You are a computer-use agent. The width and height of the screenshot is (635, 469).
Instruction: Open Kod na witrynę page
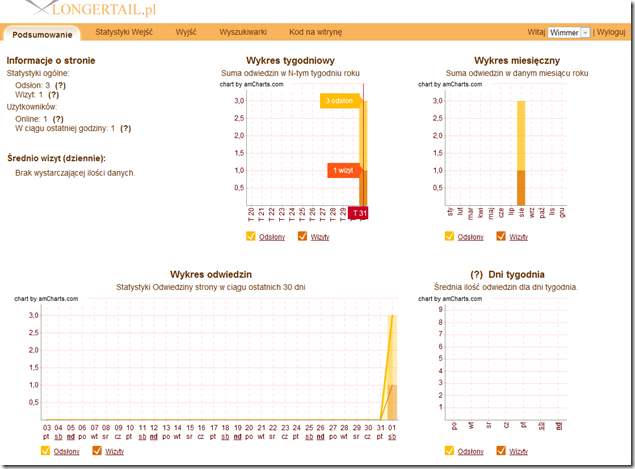(x=315, y=32)
